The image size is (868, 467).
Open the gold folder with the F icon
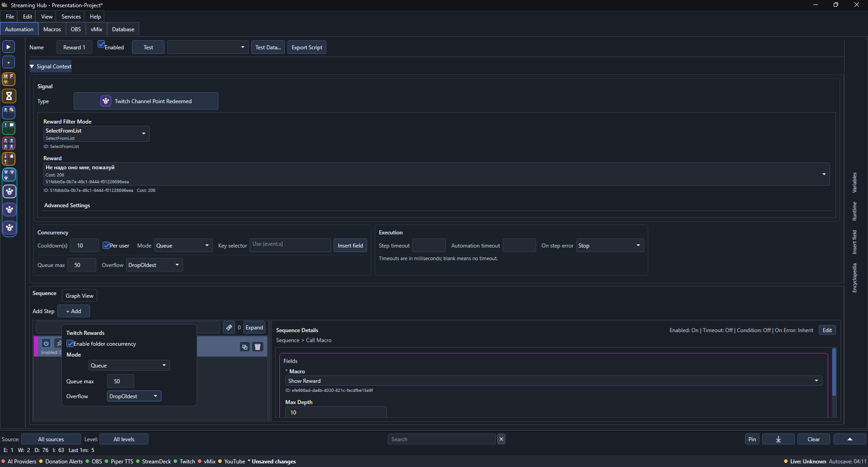[x=9, y=79]
